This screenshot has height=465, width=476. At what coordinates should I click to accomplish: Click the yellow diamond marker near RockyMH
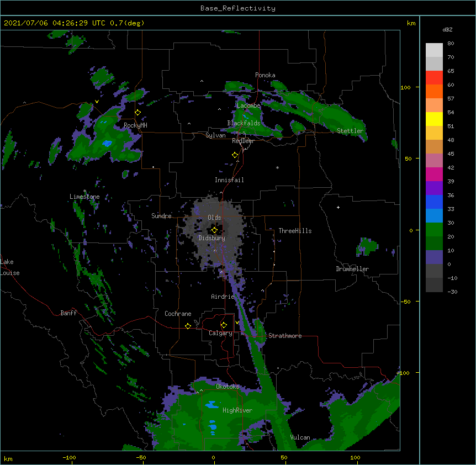(x=138, y=113)
